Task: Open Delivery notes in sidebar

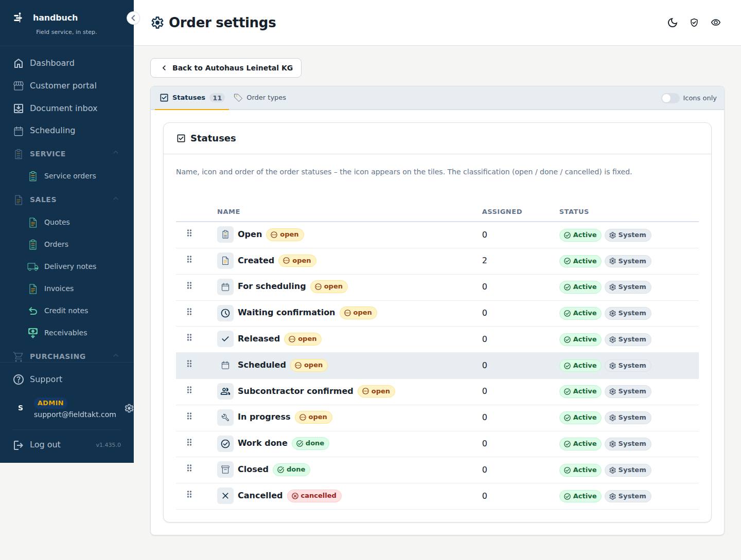Action: pos(70,266)
